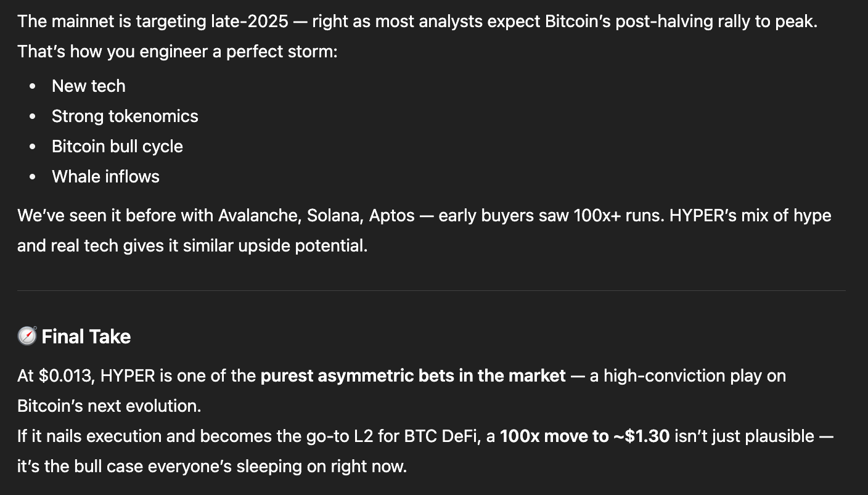Select the "Bitcoin bull cycle" bullet
Viewport: 868px width, 495px height.
pyautogui.click(x=117, y=146)
